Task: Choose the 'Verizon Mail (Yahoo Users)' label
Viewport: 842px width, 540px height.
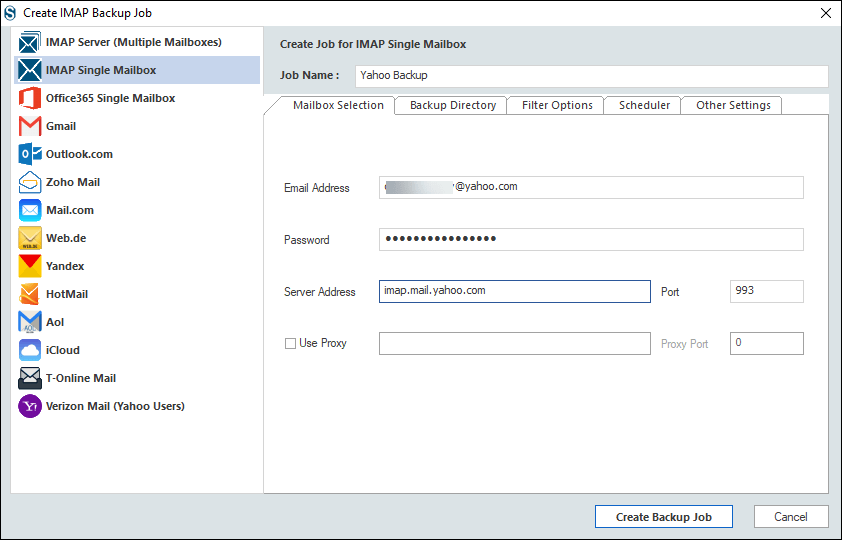Action: tap(115, 406)
